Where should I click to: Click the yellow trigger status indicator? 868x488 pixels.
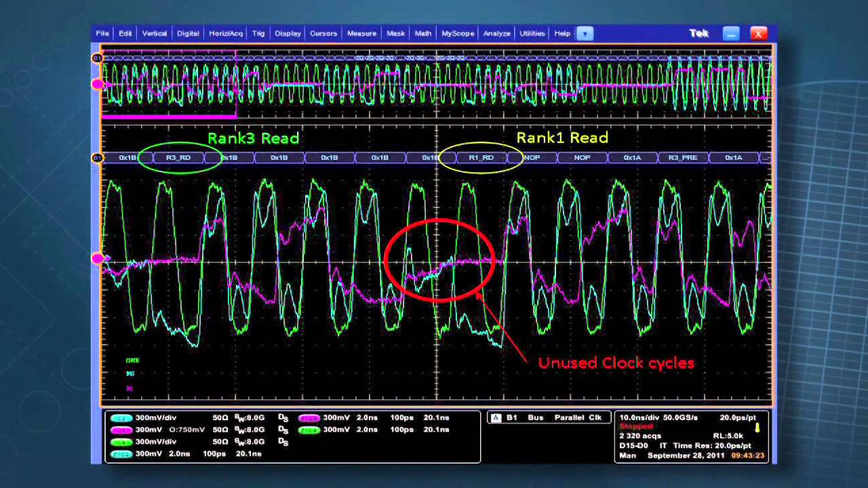[757, 427]
